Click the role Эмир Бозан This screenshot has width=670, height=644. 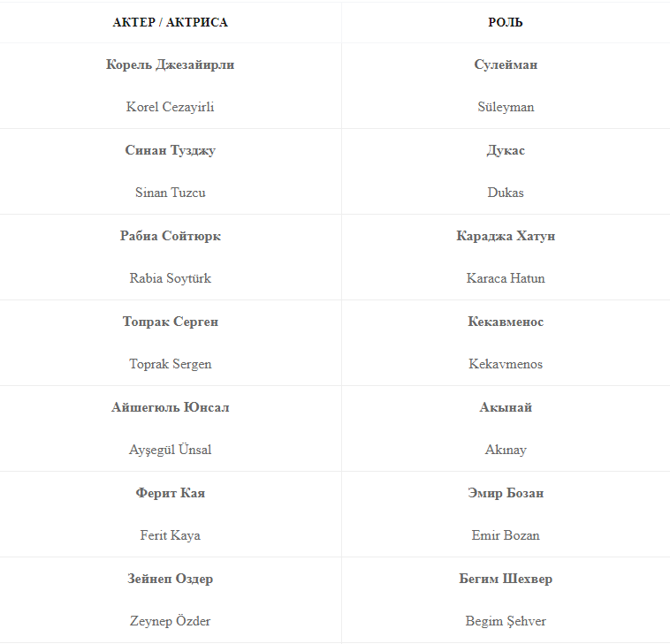506,493
